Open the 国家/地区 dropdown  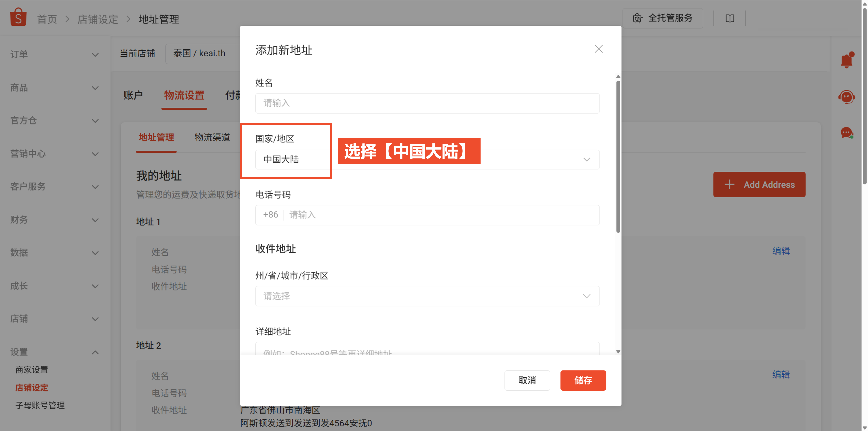point(427,159)
